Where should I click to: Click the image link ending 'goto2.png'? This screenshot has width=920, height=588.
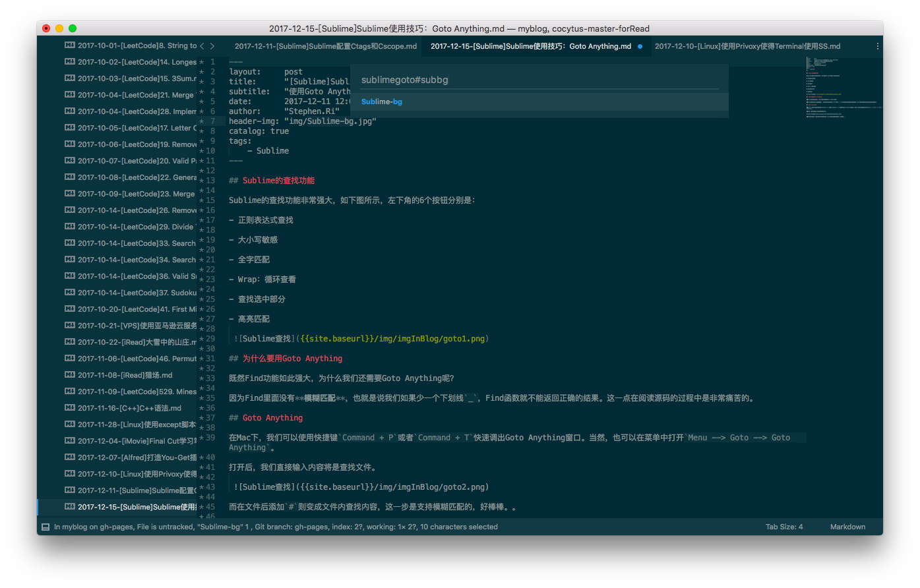pos(361,487)
